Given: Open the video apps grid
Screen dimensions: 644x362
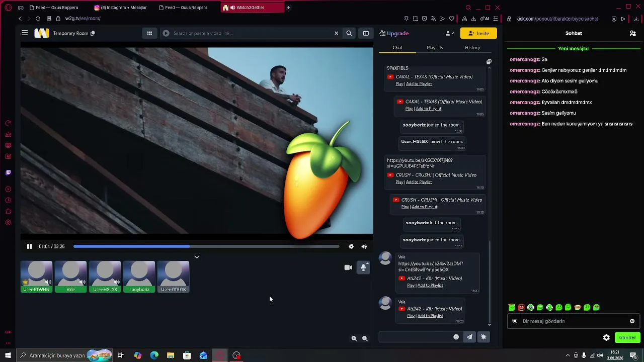Looking at the screenshot, I should 149,33.
